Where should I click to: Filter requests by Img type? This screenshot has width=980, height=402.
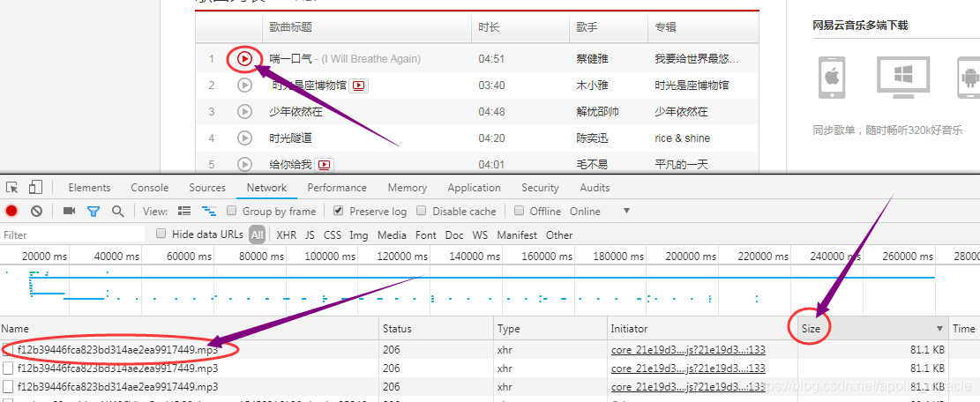point(359,235)
